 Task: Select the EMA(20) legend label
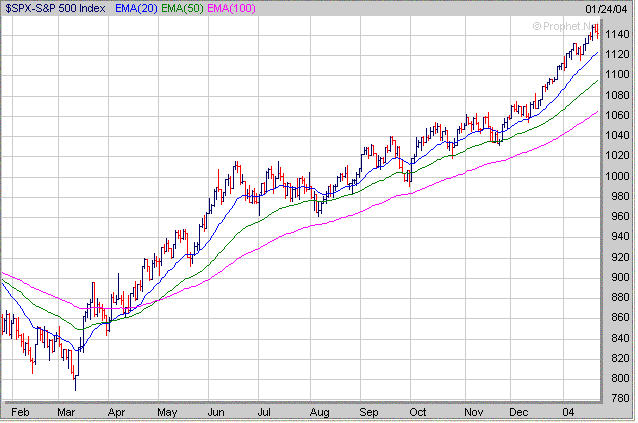136,9
